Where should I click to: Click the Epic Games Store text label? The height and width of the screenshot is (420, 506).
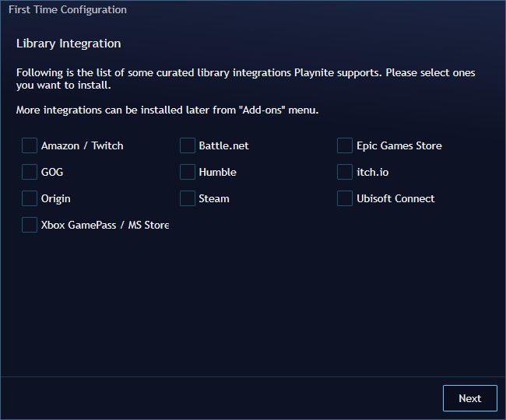point(399,145)
